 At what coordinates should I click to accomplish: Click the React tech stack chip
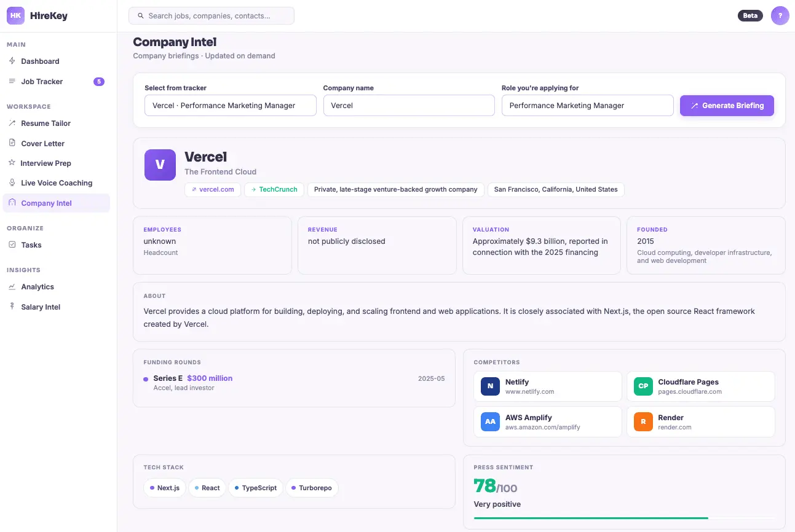(x=207, y=488)
